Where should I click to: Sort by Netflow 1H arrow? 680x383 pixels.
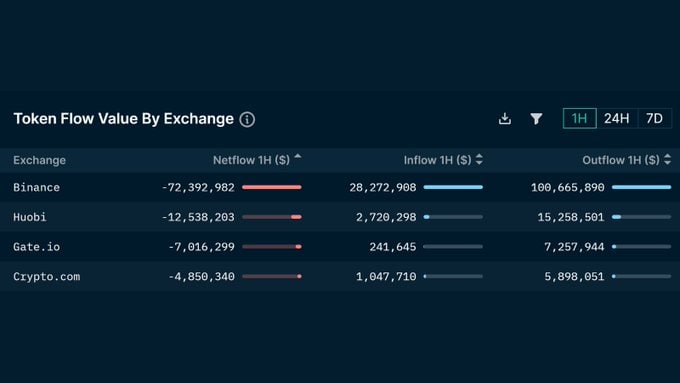coord(298,157)
